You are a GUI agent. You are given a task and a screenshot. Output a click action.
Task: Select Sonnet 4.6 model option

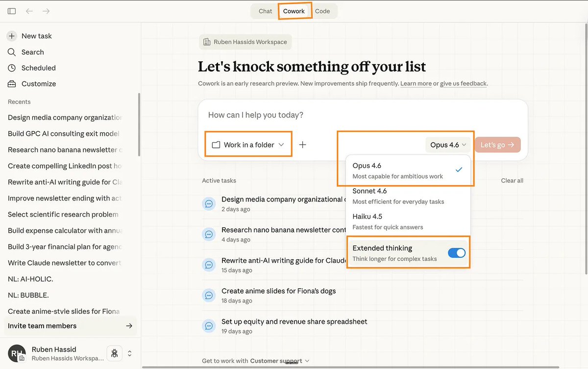[x=408, y=196]
